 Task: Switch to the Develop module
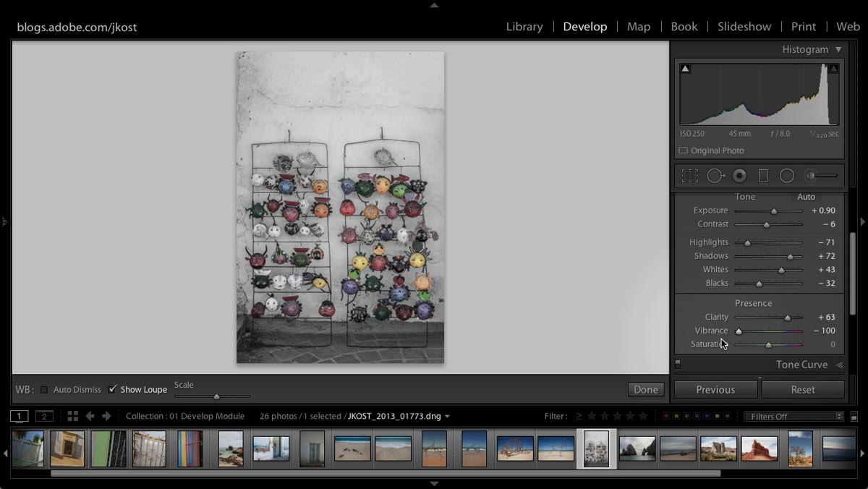[x=585, y=26]
